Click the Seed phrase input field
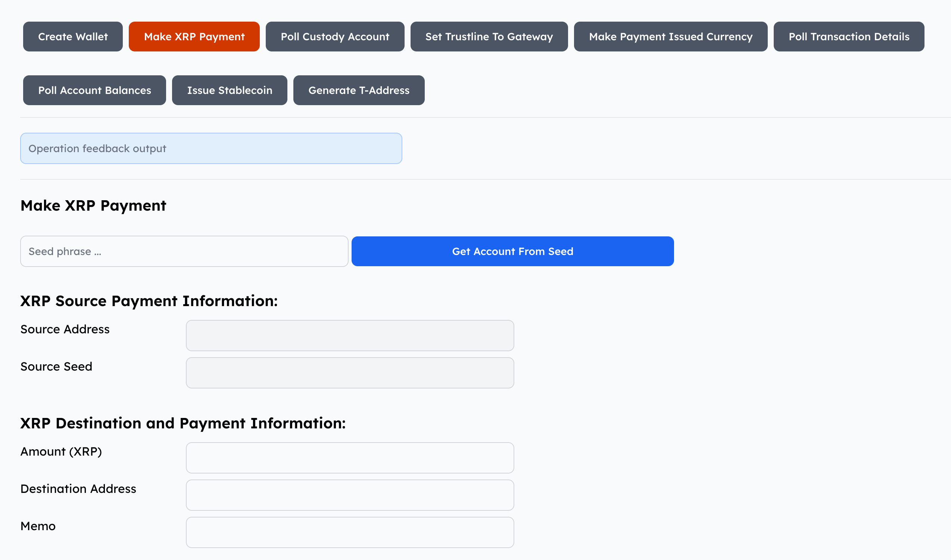Screen dimensions: 951x560 184,251
